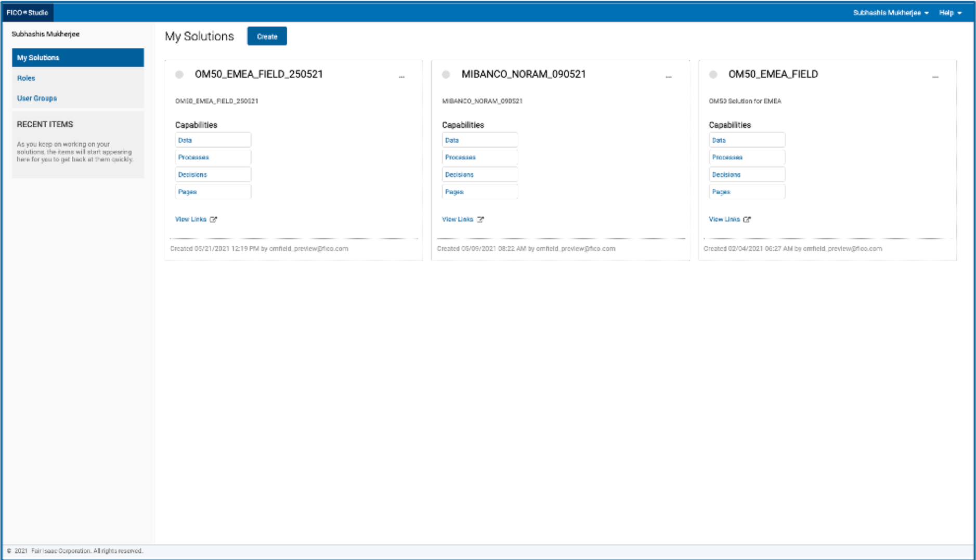Select My Solutions in sidebar
The image size is (976, 560).
[78, 58]
